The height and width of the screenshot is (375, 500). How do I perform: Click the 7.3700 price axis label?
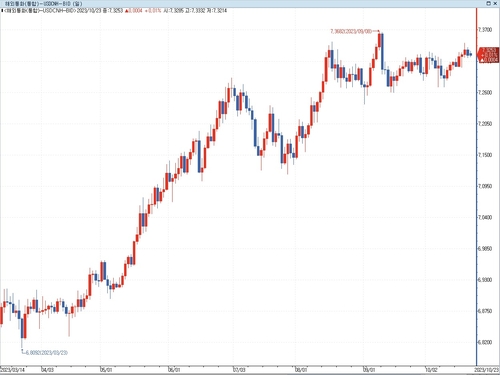485,30
